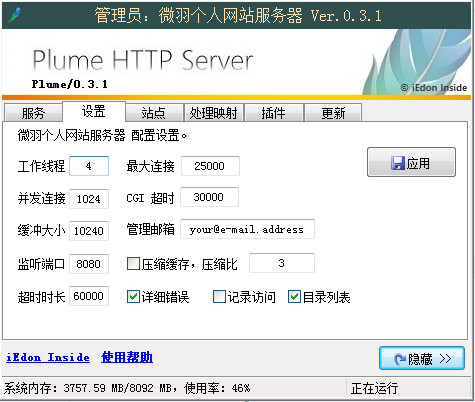Select the 设置 tab
The height and width of the screenshot is (402, 475).
94,111
